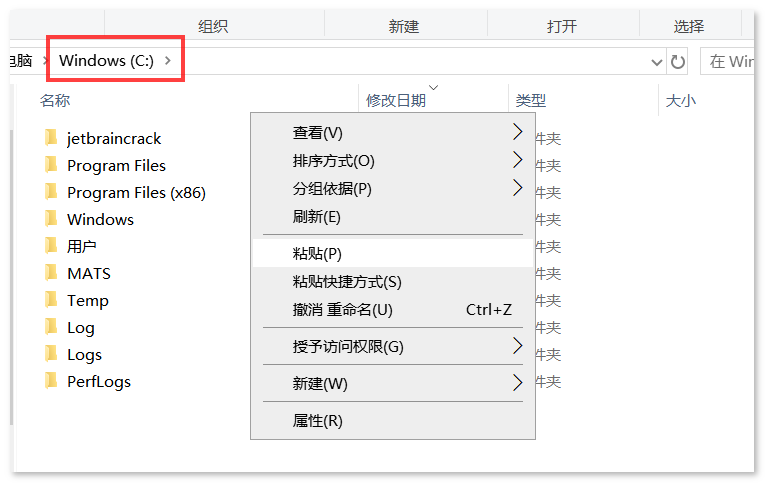
Task: Select the Program Files (x86) folder name
Action: [137, 193]
